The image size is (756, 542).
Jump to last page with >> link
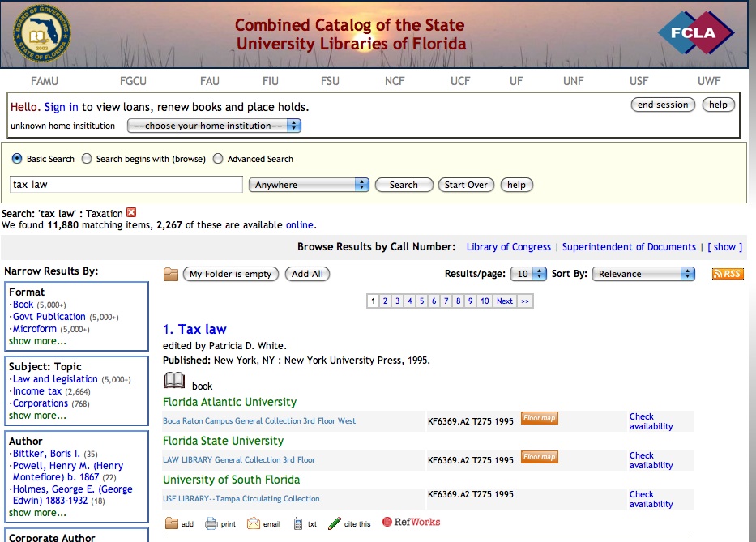pyautogui.click(x=525, y=301)
